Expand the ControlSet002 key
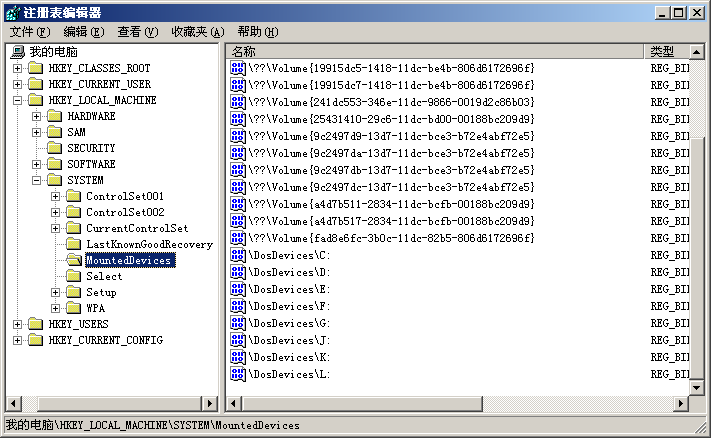Image resolution: width=711 pixels, height=438 pixels. click(x=55, y=212)
